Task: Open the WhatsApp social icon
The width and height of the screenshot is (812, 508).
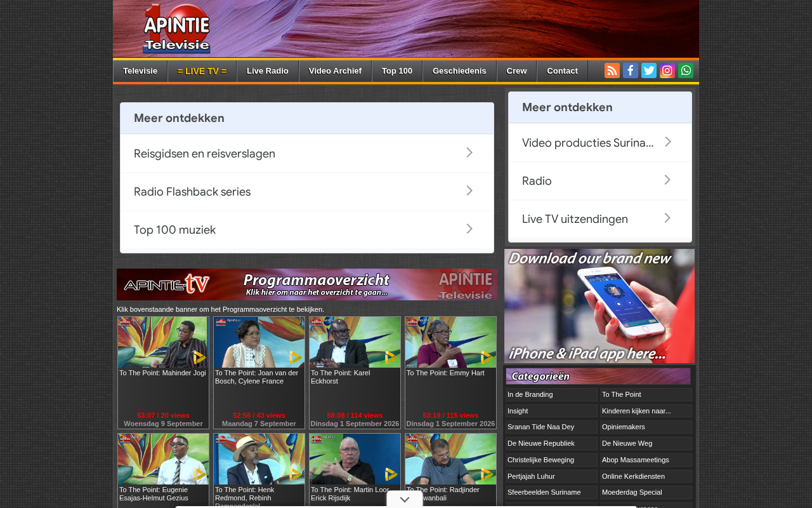Action: 686,70
